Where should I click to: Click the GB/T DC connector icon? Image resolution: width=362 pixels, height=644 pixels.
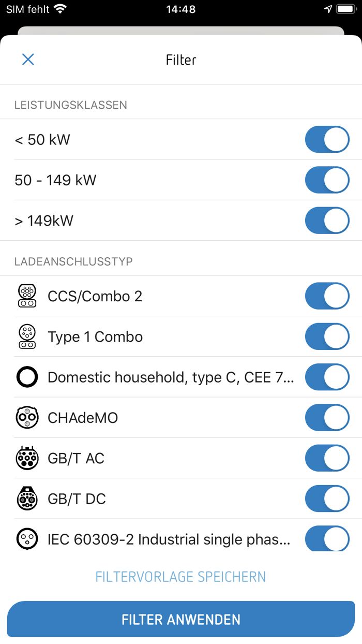pyautogui.click(x=27, y=499)
